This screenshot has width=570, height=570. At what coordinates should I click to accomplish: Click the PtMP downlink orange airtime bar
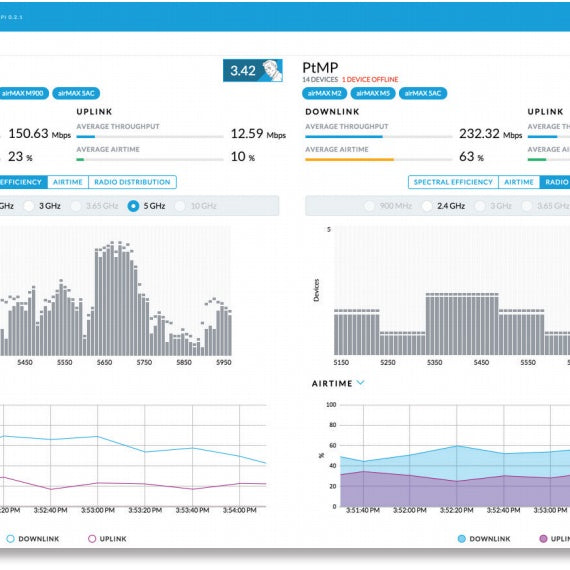pyautogui.click(x=349, y=159)
